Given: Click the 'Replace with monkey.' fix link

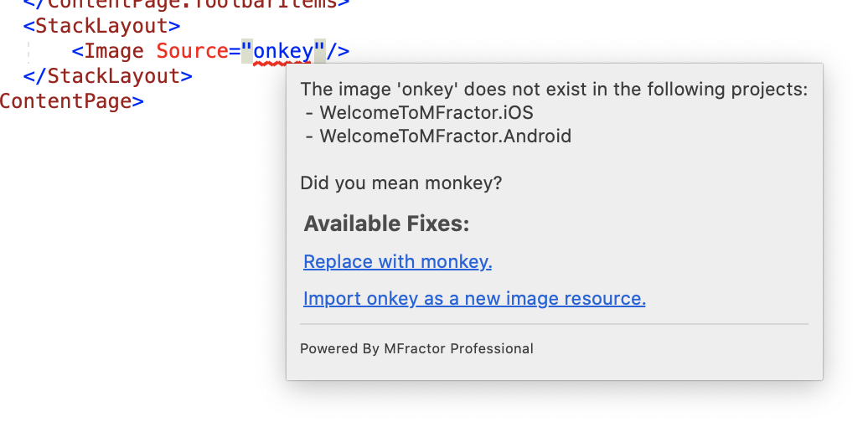Looking at the screenshot, I should click(x=397, y=261).
